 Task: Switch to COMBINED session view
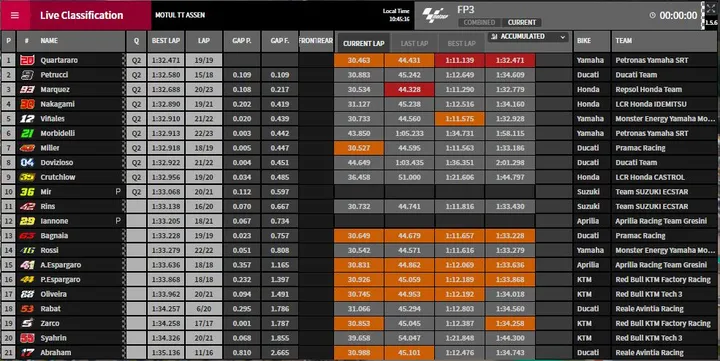[x=479, y=23]
